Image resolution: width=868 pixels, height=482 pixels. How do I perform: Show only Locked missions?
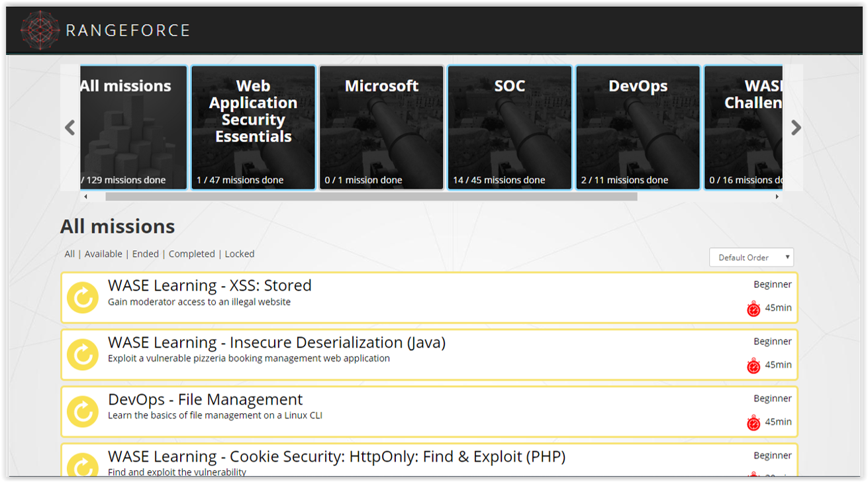[x=239, y=254]
